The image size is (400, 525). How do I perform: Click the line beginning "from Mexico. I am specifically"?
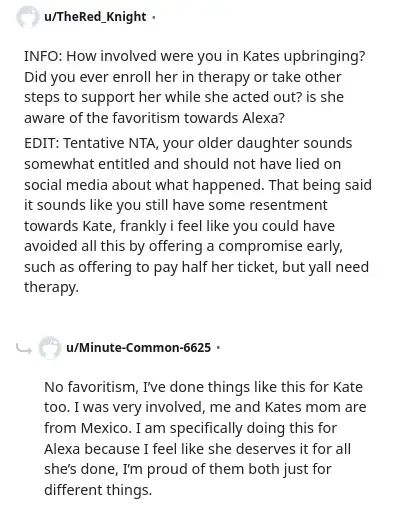point(190,428)
